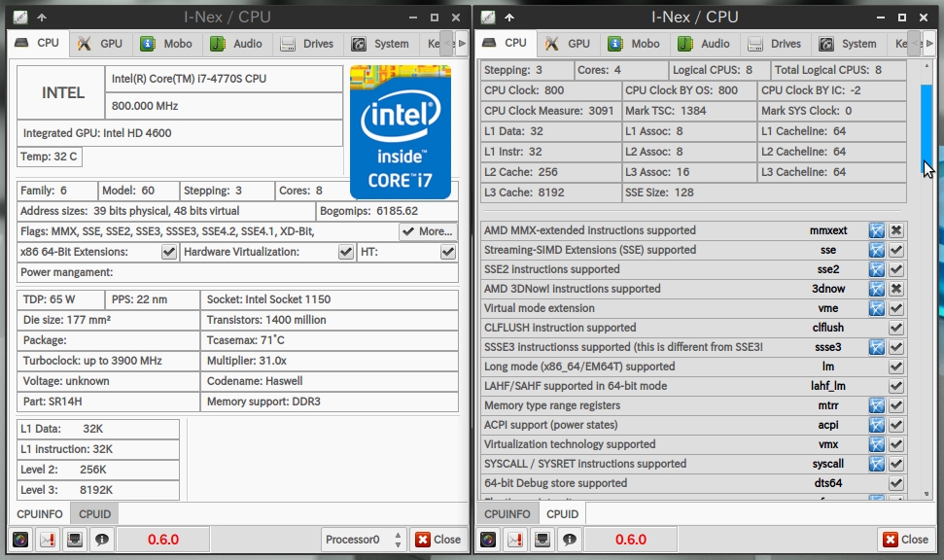Toggle the clflush support checkbox
Image resolution: width=944 pixels, height=560 pixels.
[x=896, y=328]
